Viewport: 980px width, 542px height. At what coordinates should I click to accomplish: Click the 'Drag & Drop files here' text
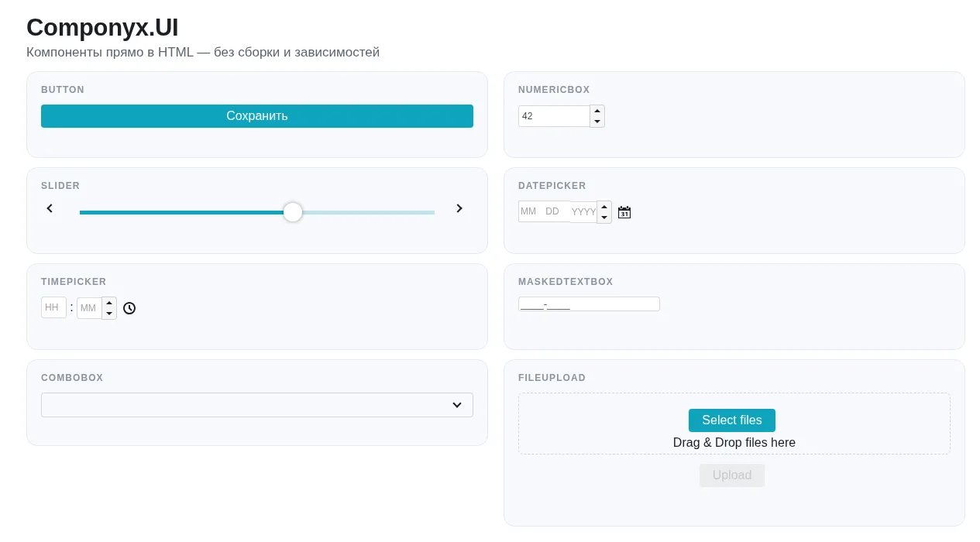(x=734, y=443)
